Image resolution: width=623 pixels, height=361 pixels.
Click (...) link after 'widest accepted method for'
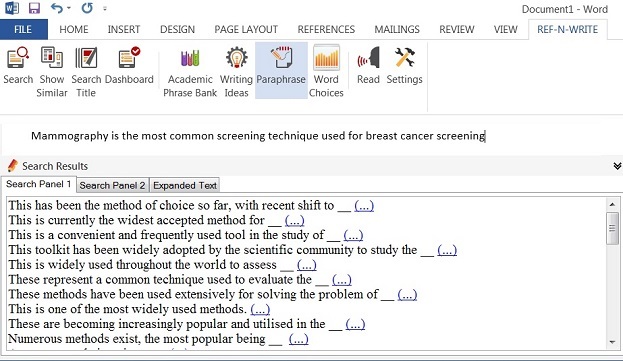294,220
